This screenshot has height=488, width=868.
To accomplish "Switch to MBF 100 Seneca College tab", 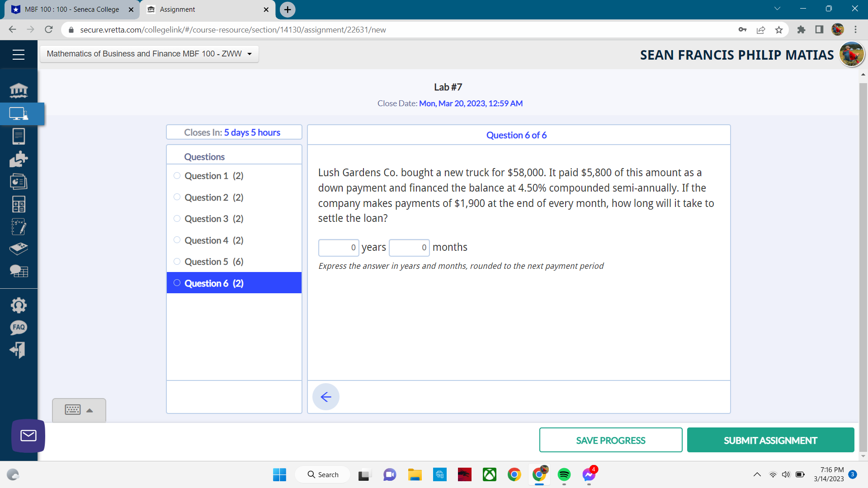I will pyautogui.click(x=71, y=9).
